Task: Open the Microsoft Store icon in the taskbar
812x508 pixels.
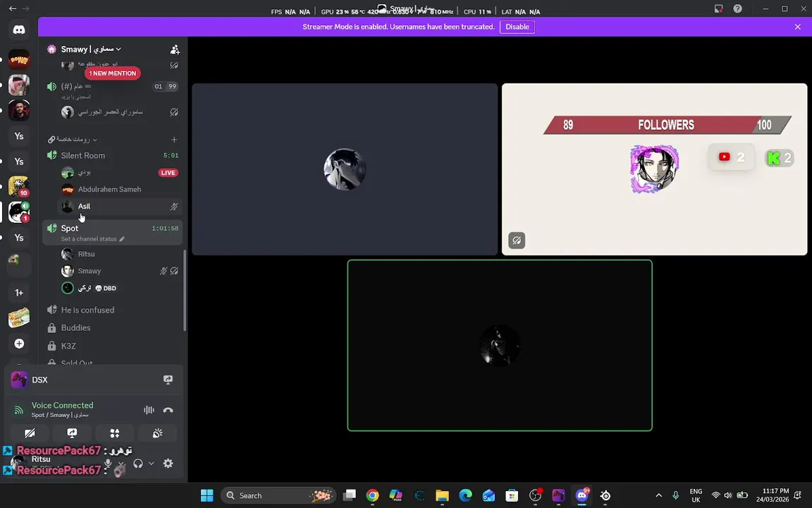Action: pos(512,495)
